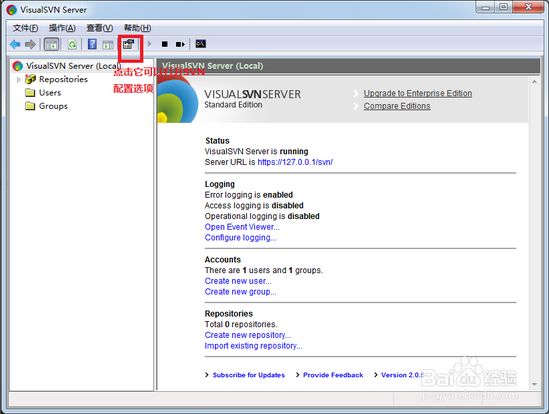The height and width of the screenshot is (414, 549).
Task: Click Open Event Viewer link
Action: 242,227
